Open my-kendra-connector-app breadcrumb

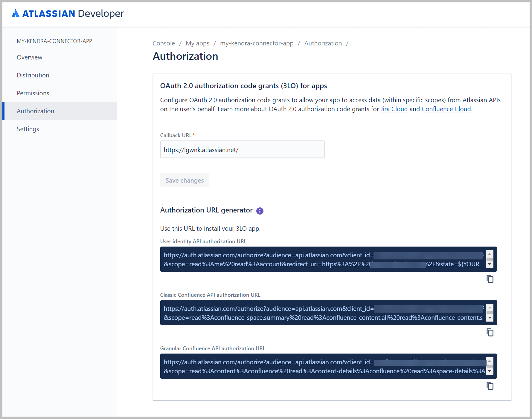257,43
